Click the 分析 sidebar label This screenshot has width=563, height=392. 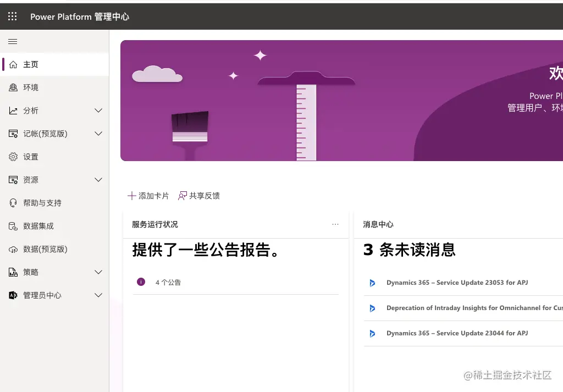coord(31,111)
